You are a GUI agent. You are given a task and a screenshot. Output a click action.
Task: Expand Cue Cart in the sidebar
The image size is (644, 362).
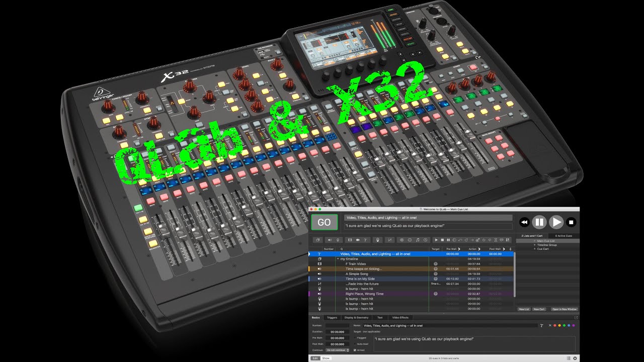point(534,249)
